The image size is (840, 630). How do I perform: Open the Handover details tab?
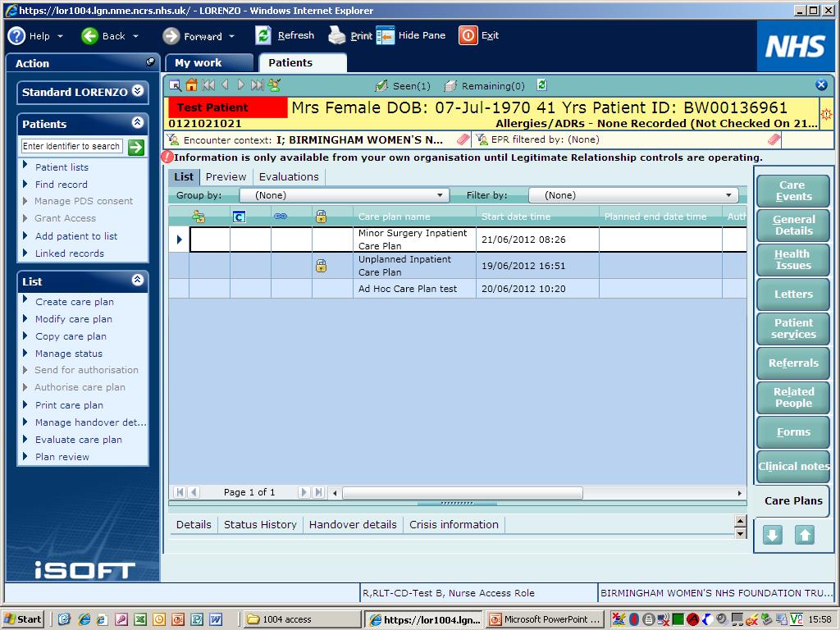tap(353, 524)
